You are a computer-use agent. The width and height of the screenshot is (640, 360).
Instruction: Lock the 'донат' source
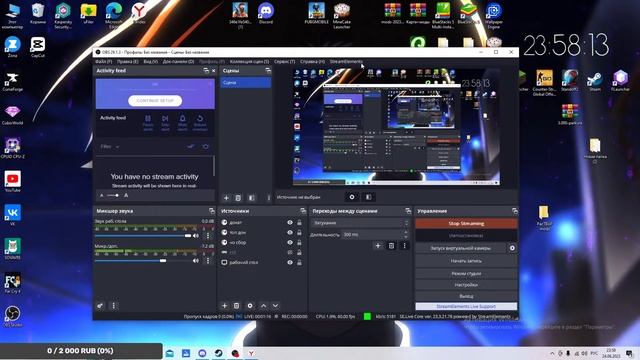coord(299,222)
